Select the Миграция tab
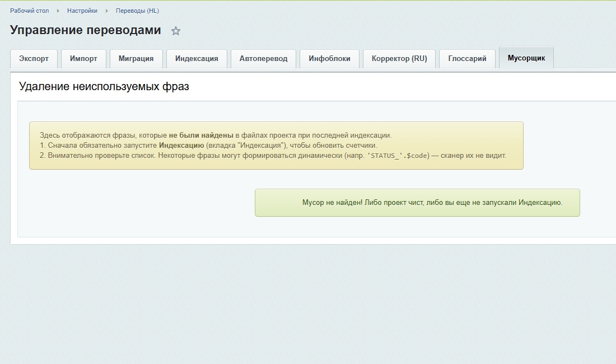 click(136, 59)
